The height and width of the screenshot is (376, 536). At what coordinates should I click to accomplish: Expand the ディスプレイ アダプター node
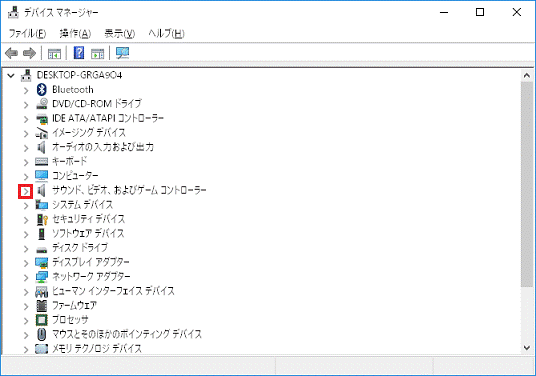[26, 263]
